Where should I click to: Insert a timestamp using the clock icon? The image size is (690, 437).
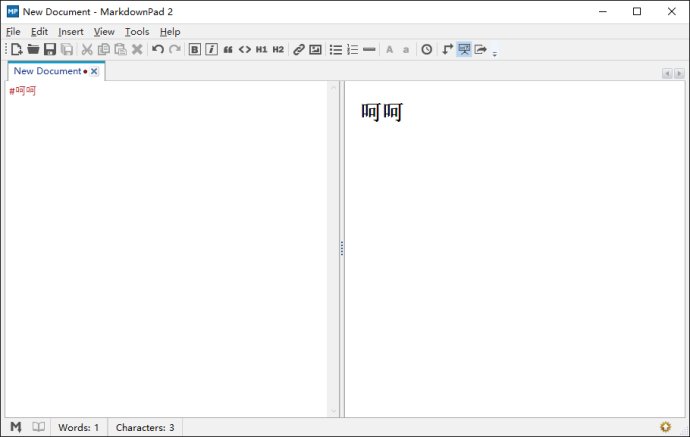pyautogui.click(x=427, y=49)
